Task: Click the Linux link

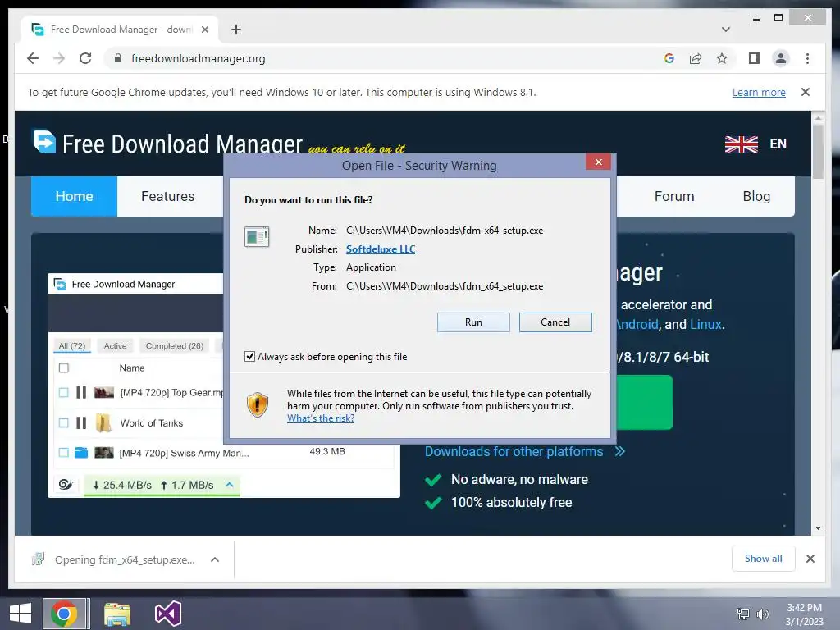Action: tap(705, 324)
